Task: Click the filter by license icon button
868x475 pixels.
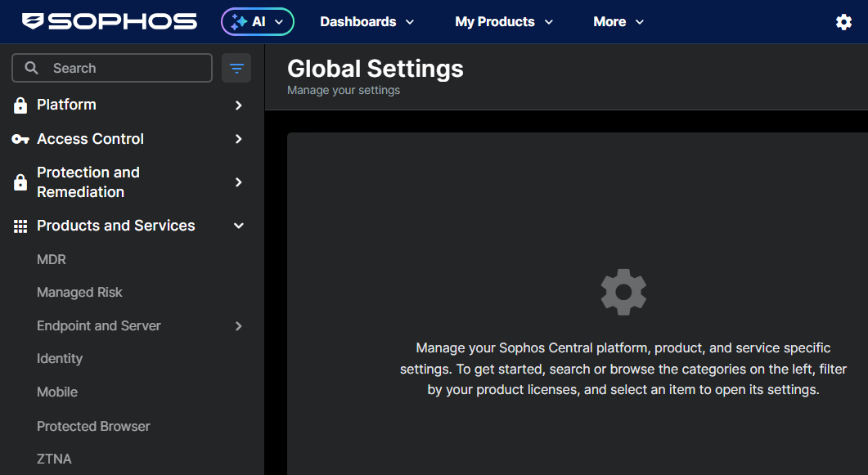Action: pos(236,68)
